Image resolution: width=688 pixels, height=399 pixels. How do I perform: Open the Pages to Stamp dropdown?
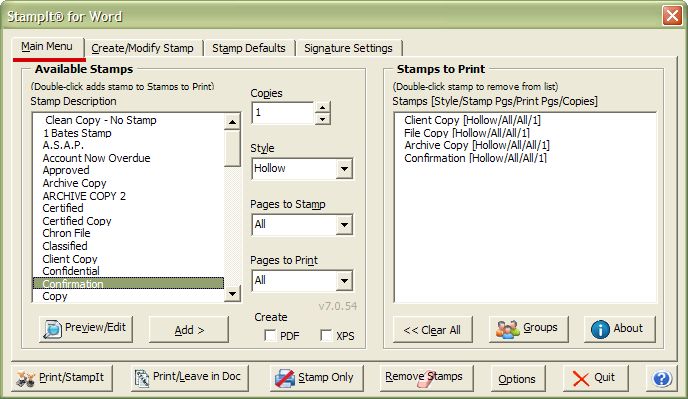[x=344, y=225]
